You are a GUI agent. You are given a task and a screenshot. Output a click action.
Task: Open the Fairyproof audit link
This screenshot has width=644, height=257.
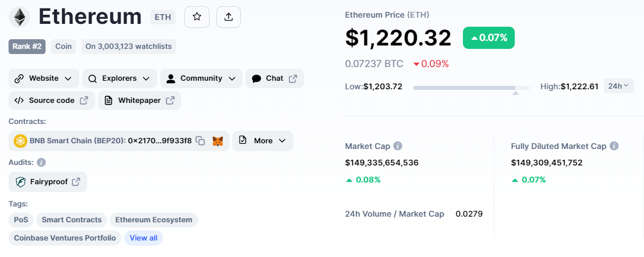48,181
